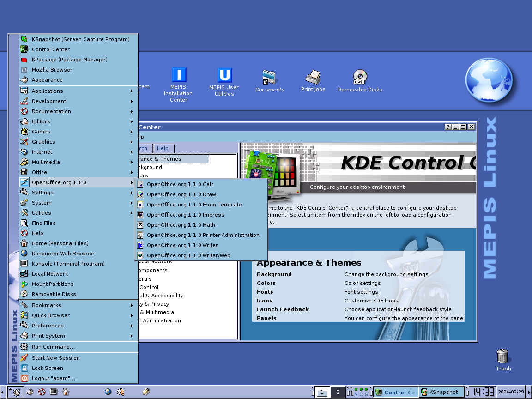
Task: Launch OpenOffice.org 1.1.0 Calc
Action: (201, 184)
